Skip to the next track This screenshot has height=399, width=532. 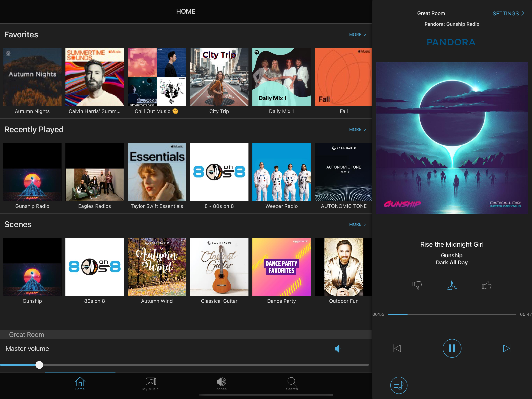[507, 348]
